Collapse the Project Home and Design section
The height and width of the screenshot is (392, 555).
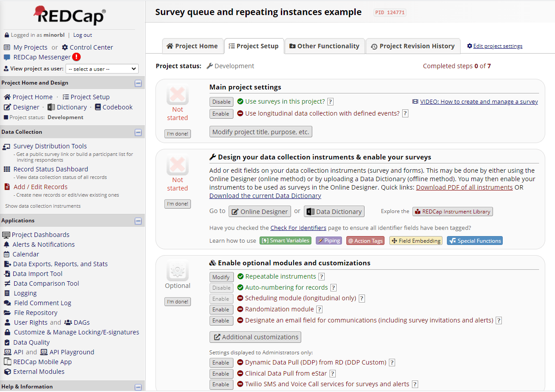pos(138,83)
